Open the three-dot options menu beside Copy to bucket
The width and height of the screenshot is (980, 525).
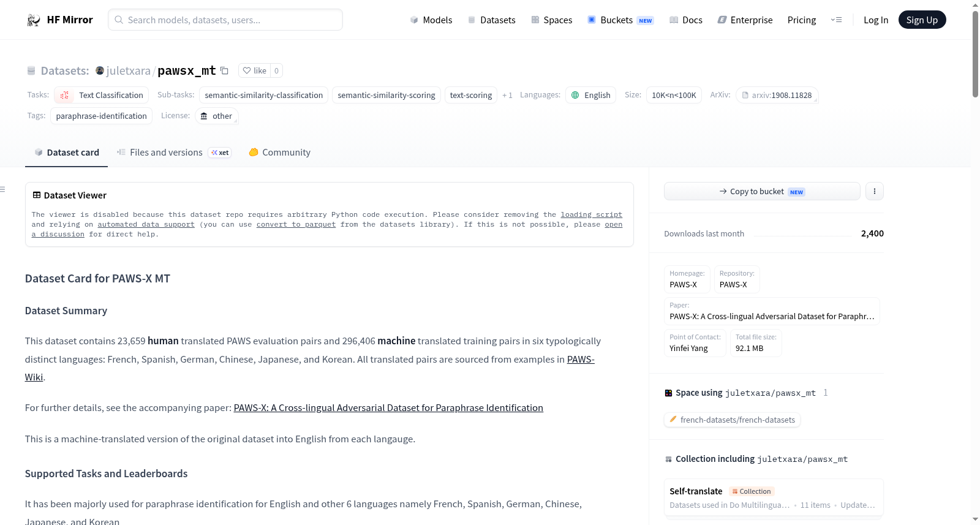(874, 191)
